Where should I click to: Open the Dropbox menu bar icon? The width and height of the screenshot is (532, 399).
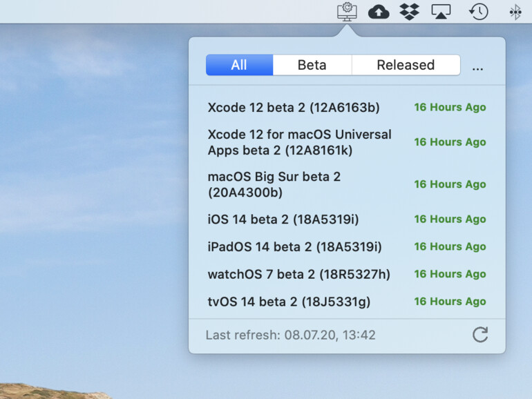(410, 12)
